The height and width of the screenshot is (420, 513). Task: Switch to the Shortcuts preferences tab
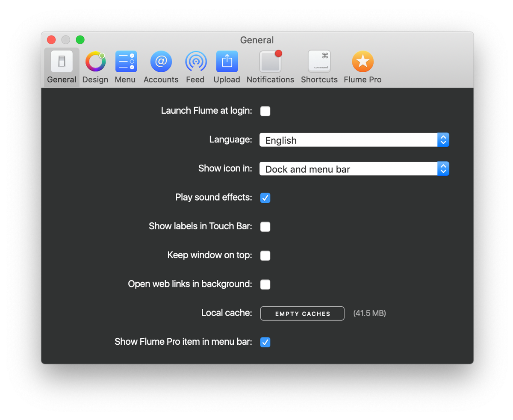point(319,67)
